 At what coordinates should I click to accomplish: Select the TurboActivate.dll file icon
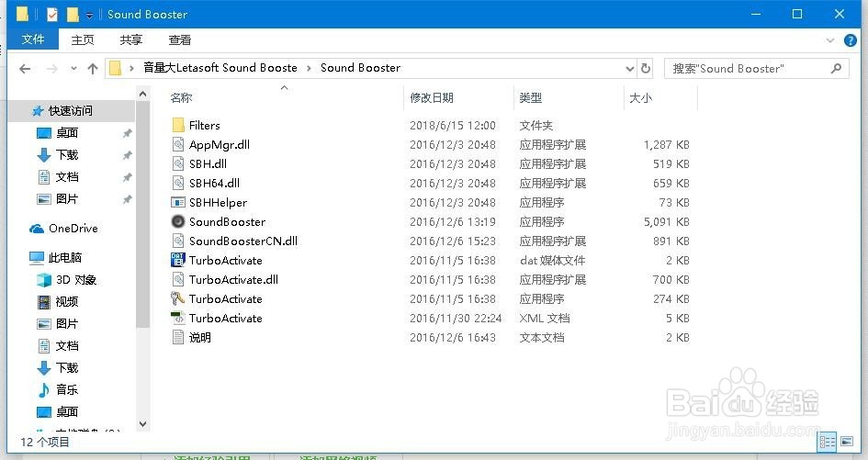[177, 279]
